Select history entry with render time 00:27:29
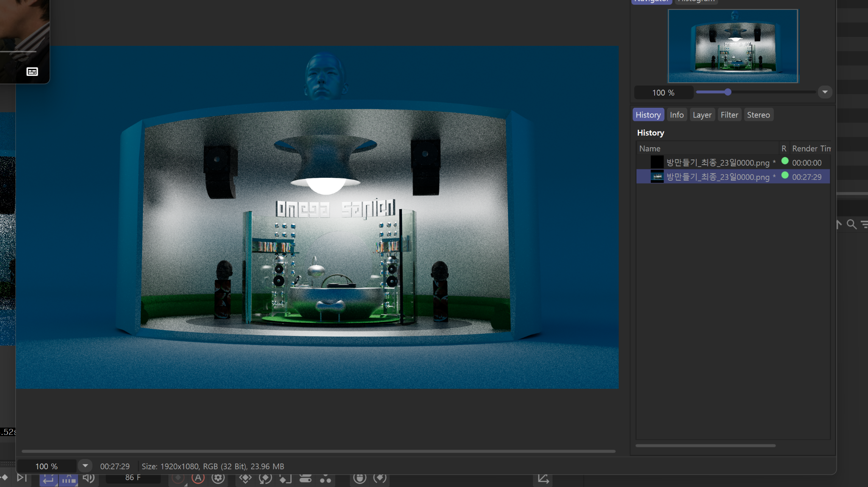The image size is (868, 487). coord(733,176)
